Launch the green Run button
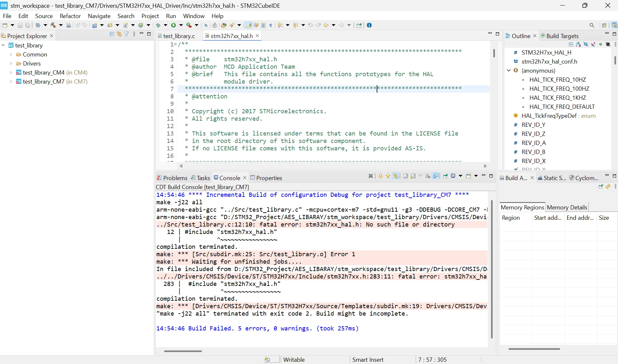This screenshot has width=618, height=364. (x=173, y=25)
